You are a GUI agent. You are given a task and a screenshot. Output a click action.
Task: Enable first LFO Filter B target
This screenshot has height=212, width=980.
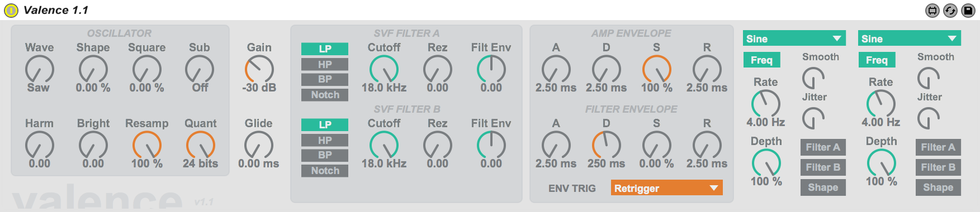coord(823,167)
